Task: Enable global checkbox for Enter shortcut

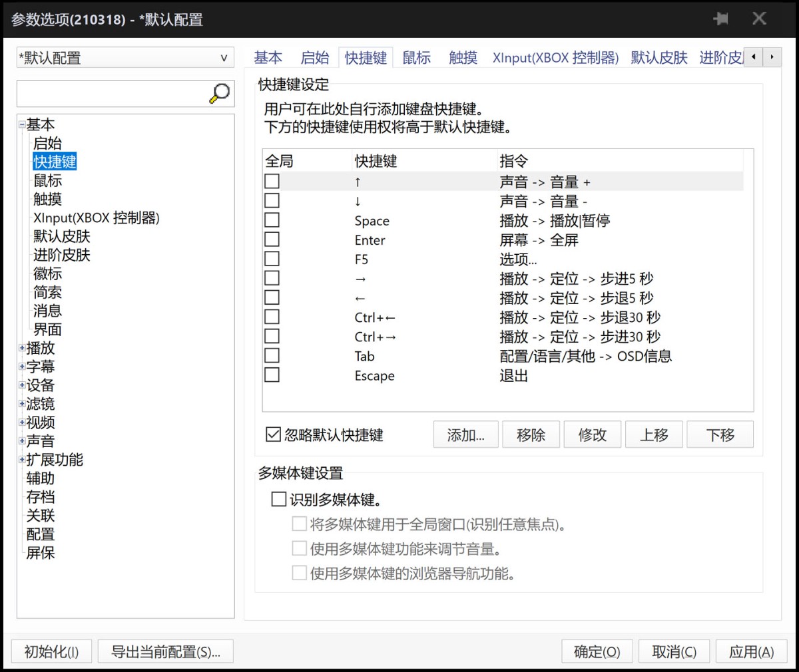Action: click(x=272, y=239)
